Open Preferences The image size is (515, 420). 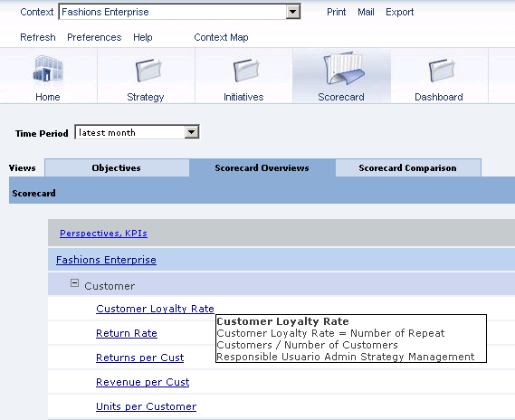pos(94,37)
